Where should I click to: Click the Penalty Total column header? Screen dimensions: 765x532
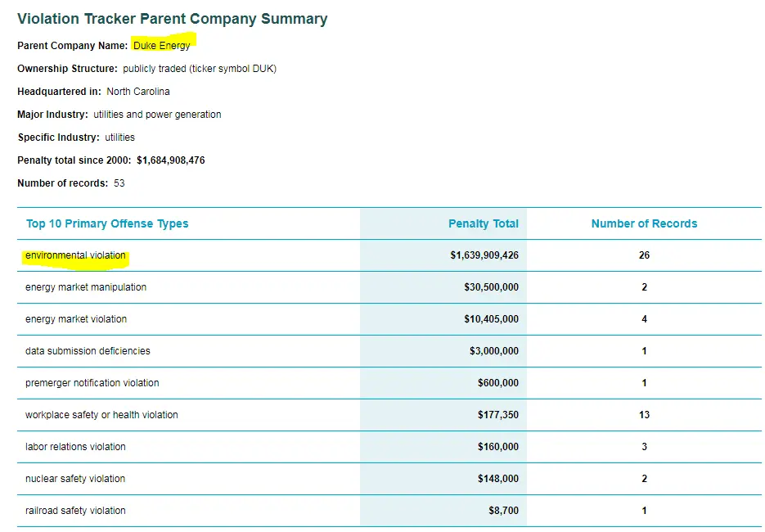pos(483,223)
